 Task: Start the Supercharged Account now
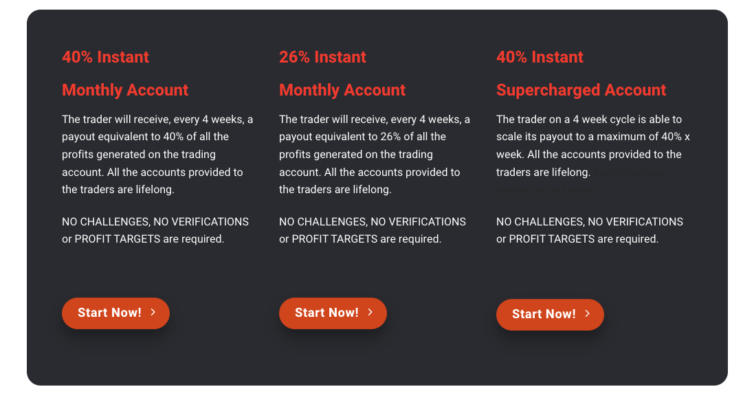(x=550, y=314)
